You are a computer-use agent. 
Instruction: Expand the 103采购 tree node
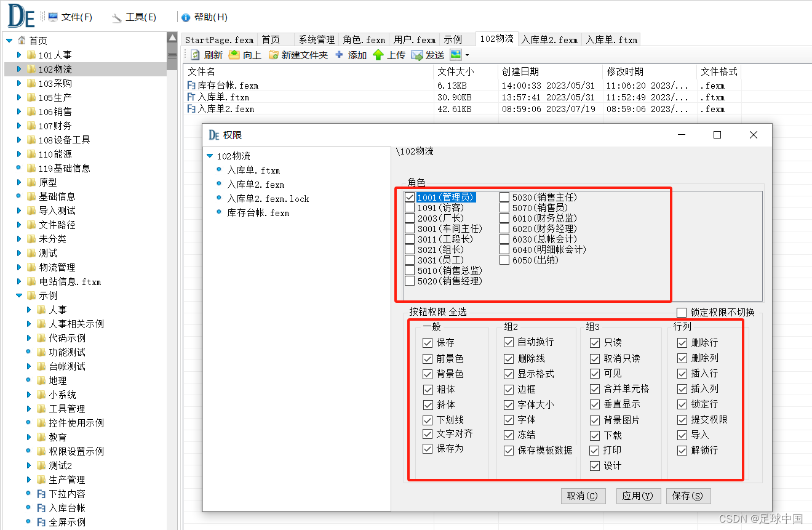coord(18,83)
